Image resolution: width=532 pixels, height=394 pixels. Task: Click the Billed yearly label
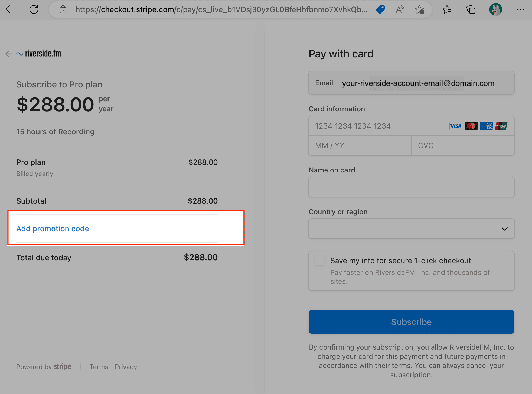pyautogui.click(x=35, y=174)
